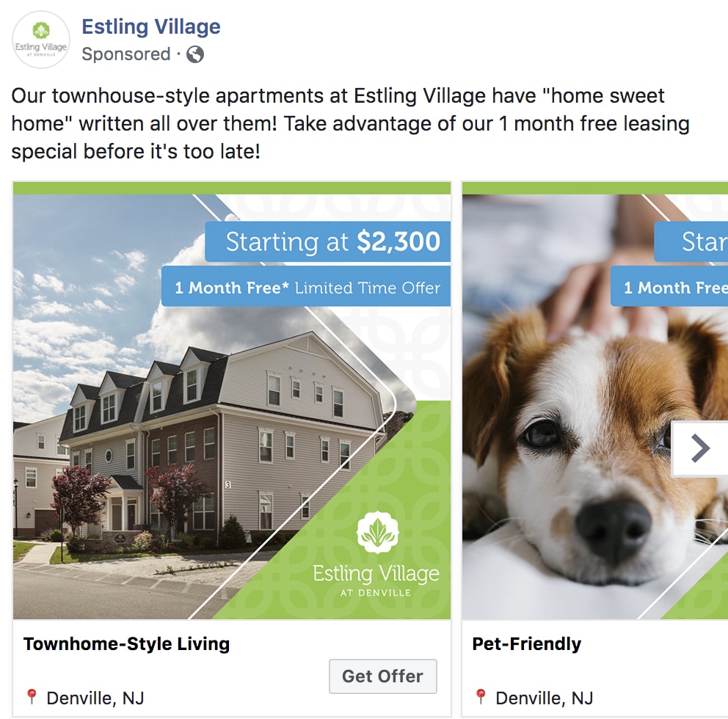Click the Townhome-Style Living headline
728x719 pixels.
[x=126, y=644]
